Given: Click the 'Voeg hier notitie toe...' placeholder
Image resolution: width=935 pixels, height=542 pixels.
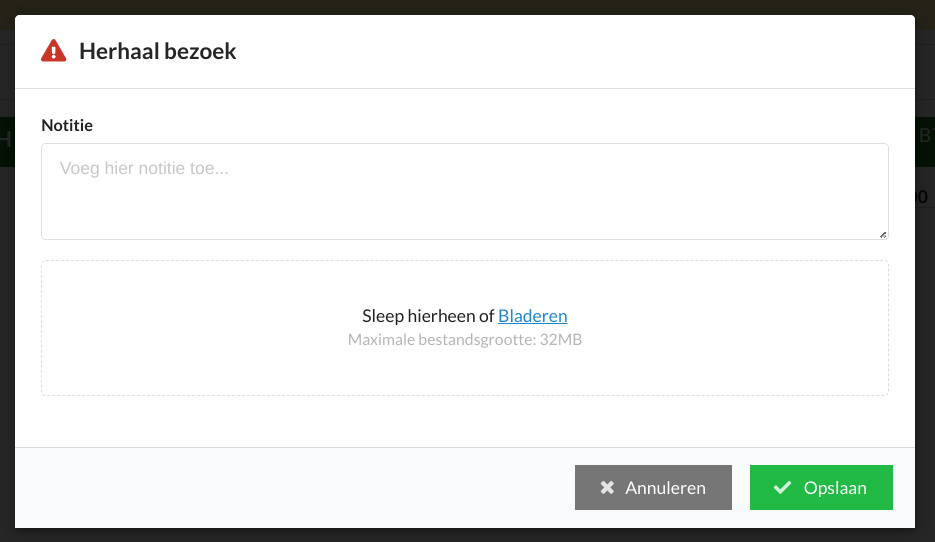Looking at the screenshot, I should (144, 168).
